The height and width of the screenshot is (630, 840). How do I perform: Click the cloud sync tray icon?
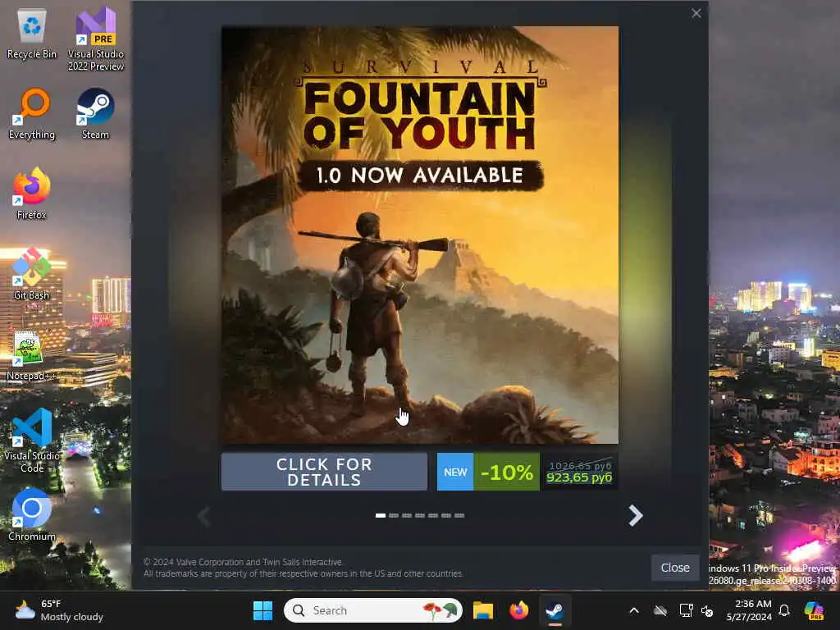point(660,610)
